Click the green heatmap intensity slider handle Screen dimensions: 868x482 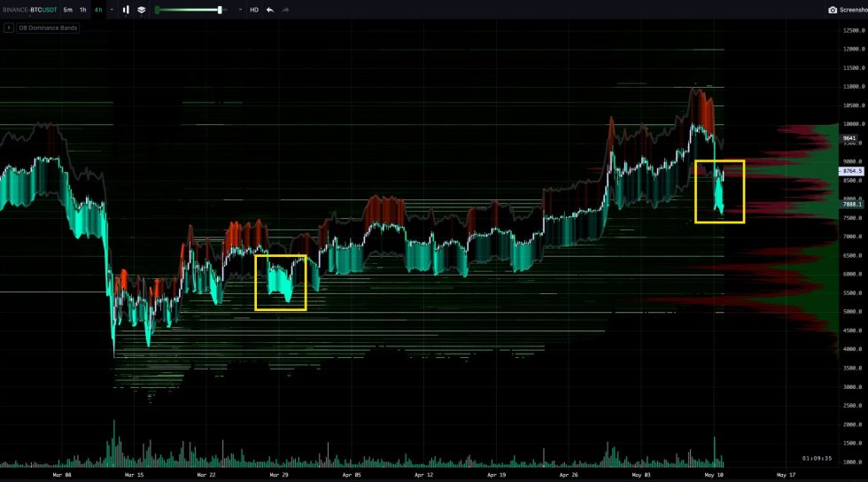(220, 10)
